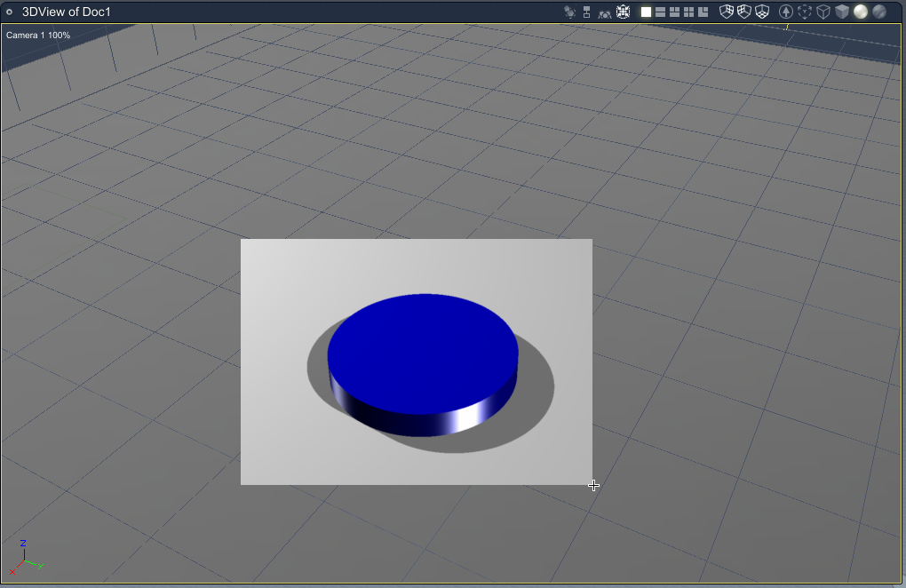Select wireframe cube display mode

(823, 12)
